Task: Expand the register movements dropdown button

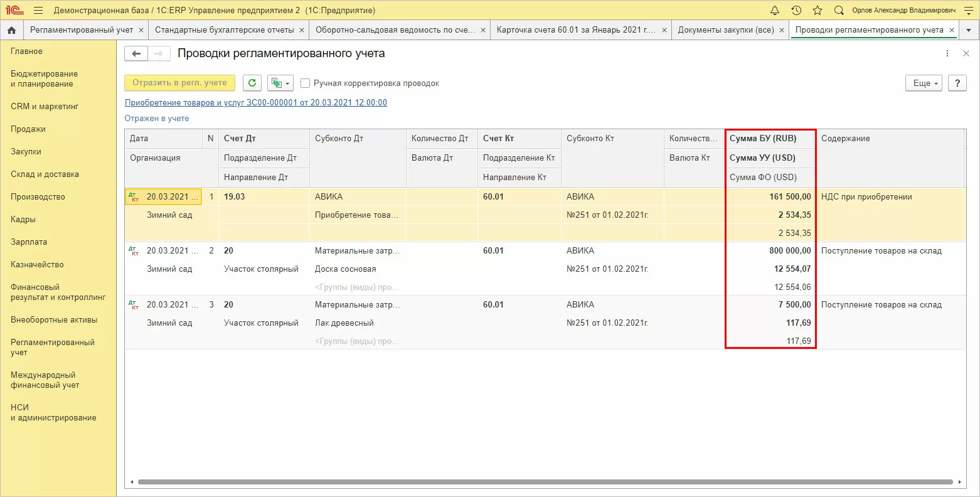Action: (x=280, y=83)
